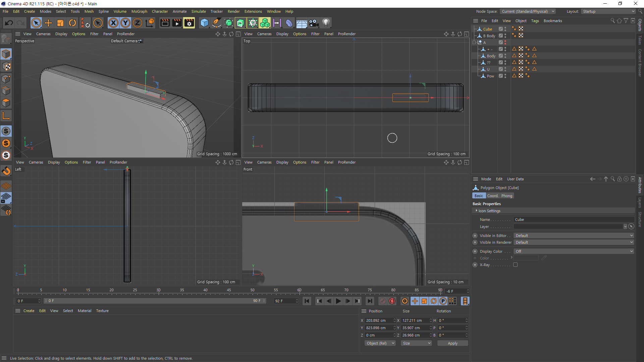Open the MoGraph menu
644x362 pixels.
pos(139,11)
